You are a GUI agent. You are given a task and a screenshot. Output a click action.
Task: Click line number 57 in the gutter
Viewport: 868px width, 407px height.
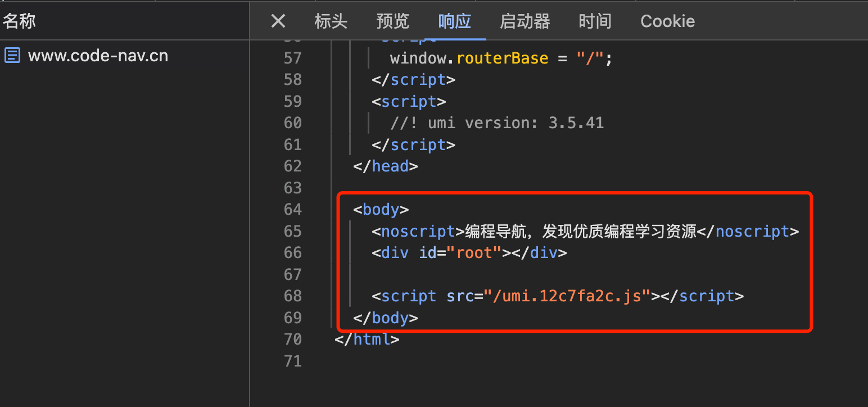[x=293, y=58]
